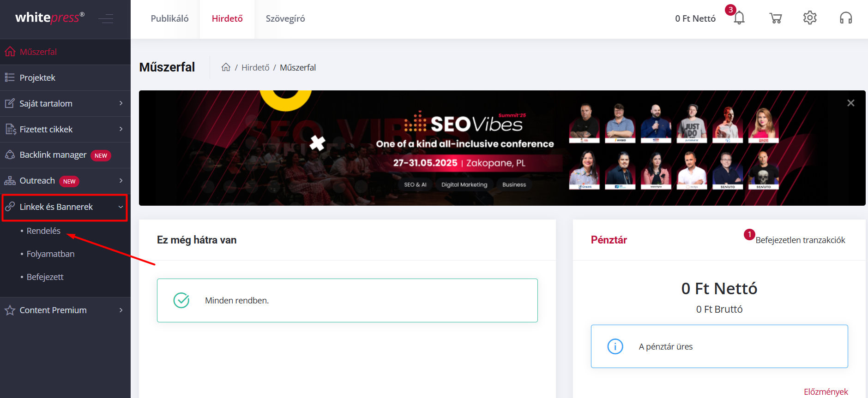Viewport: 868px width, 398px height.
Task: Expand Fizetett cikkek submenu arrow
Action: [x=121, y=129]
